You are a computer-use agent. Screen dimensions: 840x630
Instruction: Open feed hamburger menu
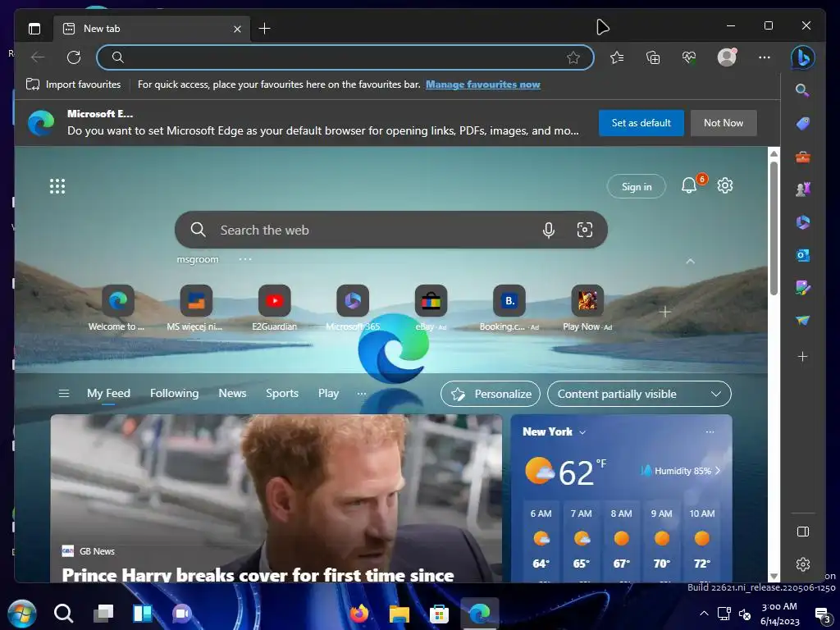coord(64,394)
